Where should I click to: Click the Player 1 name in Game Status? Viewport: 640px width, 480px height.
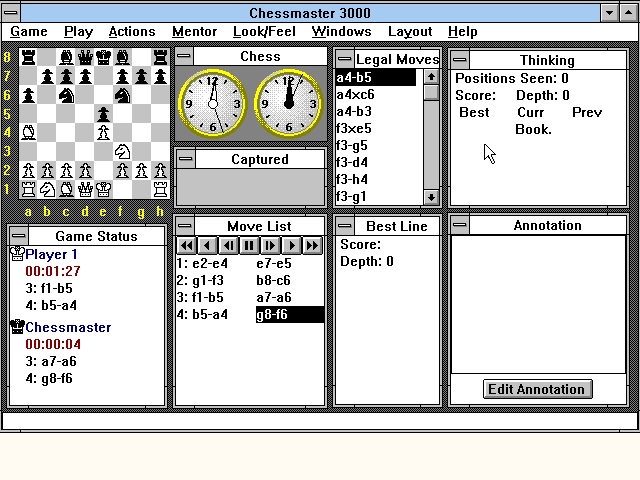51,254
